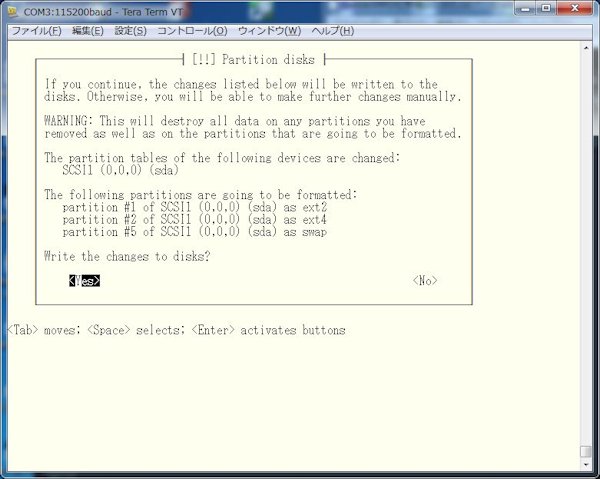Click the 'COM3:115200baud - Tera Term VT' title
This screenshot has width=600, height=479.
(103, 12)
